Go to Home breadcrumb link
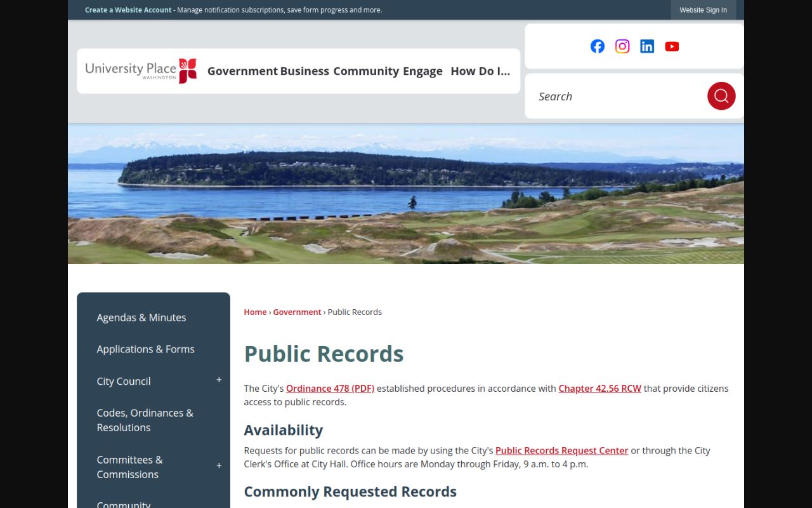The width and height of the screenshot is (812, 508). (x=255, y=312)
